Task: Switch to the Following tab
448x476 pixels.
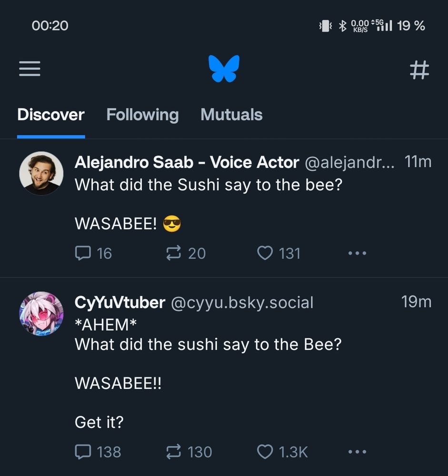Action: click(x=142, y=115)
